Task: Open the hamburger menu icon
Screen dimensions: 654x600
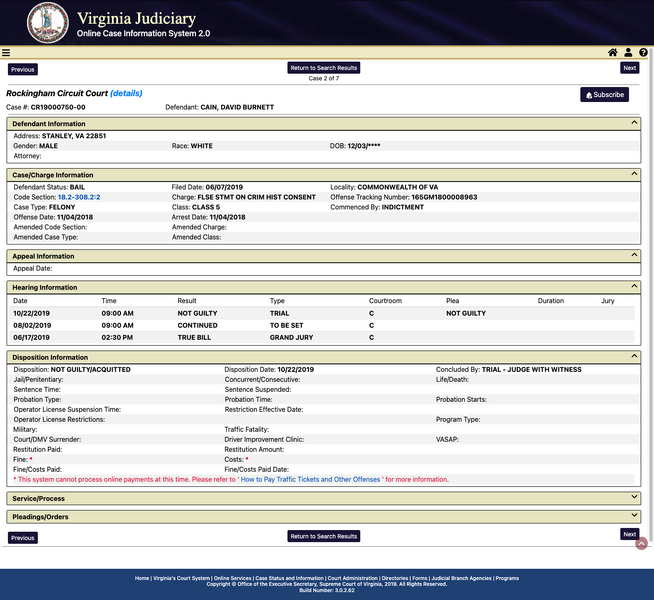Action: tap(6, 53)
